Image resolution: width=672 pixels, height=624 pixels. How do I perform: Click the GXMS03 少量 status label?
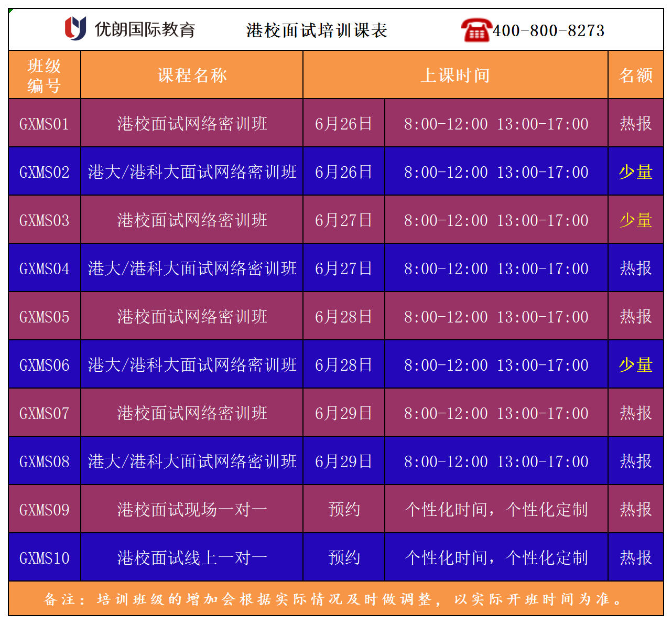(635, 220)
